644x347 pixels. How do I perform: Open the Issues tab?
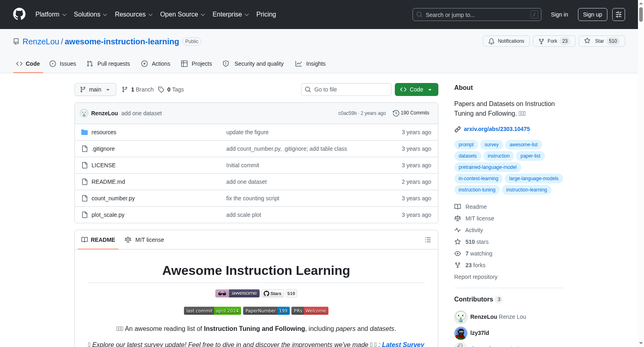coord(63,64)
